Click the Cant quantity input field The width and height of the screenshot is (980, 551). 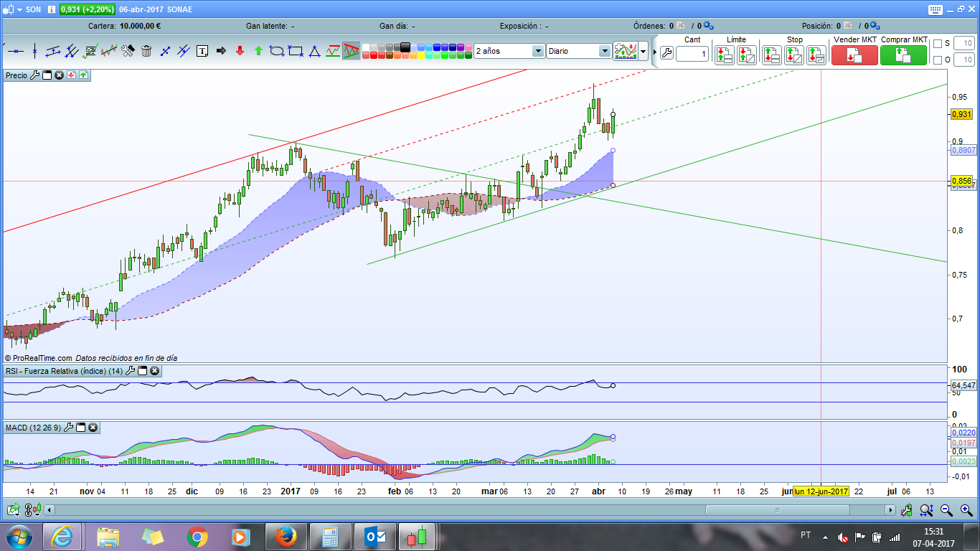(x=692, y=54)
